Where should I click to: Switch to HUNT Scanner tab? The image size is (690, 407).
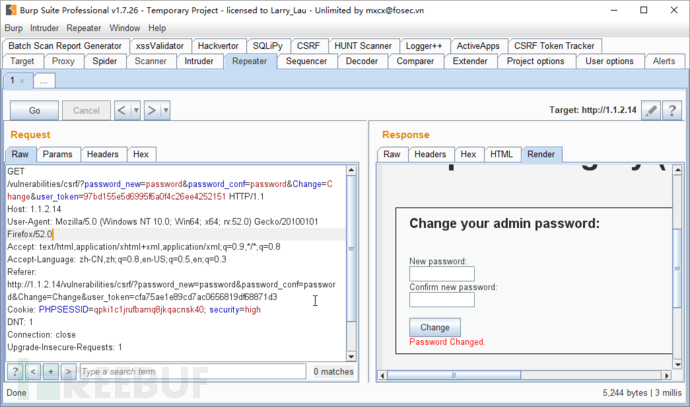pyautogui.click(x=363, y=46)
